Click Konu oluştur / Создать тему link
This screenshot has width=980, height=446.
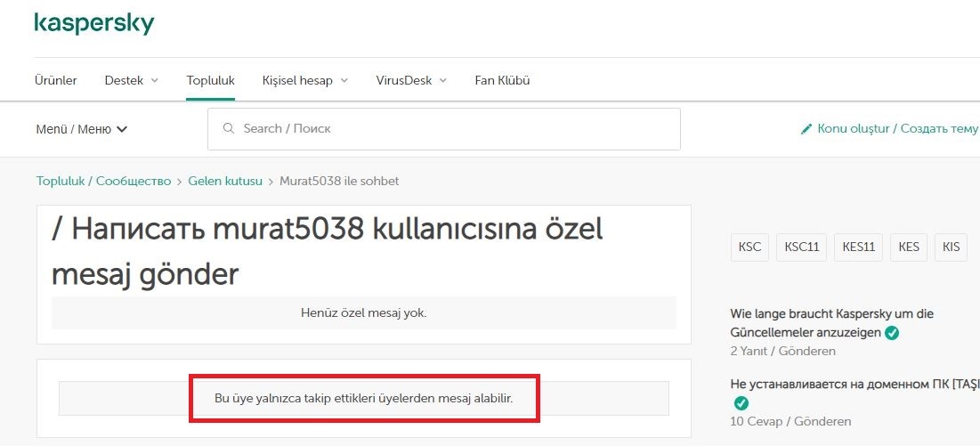[x=897, y=129]
